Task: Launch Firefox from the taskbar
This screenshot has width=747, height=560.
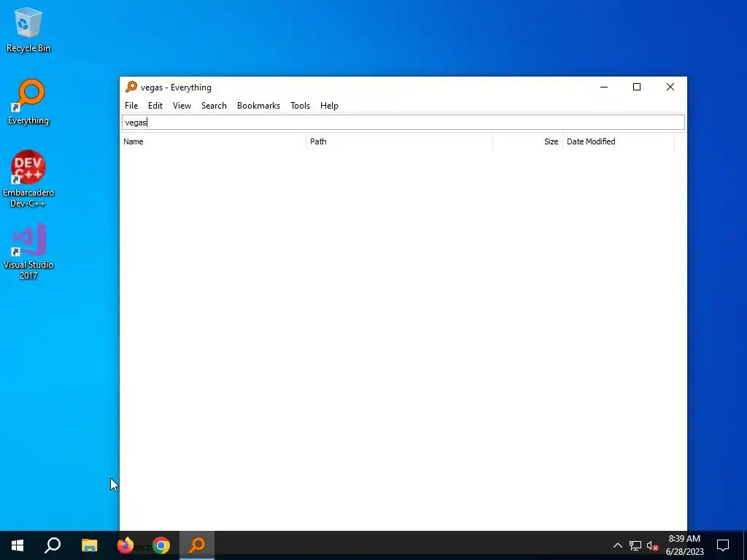Action: pyautogui.click(x=125, y=545)
